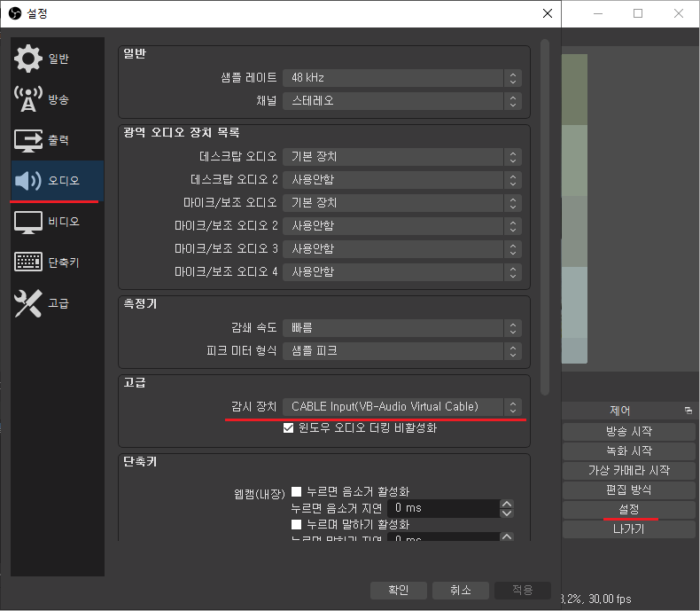Click the undock icon of 제어 panel
The height and width of the screenshot is (611, 700).
[688, 410]
